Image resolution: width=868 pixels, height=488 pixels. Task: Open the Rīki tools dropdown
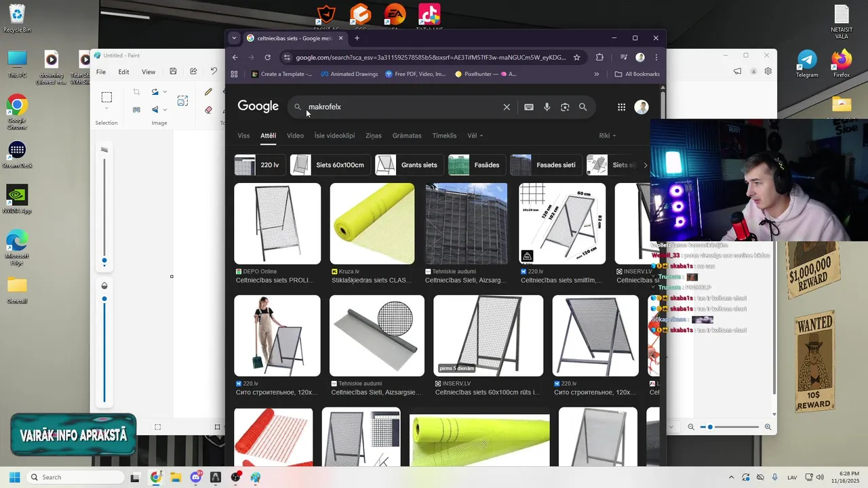pyautogui.click(x=608, y=136)
